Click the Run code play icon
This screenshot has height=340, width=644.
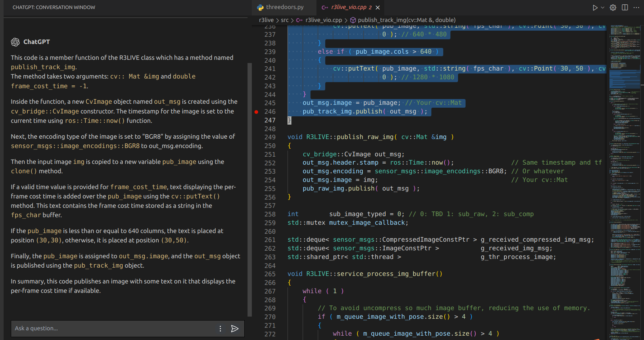(595, 8)
